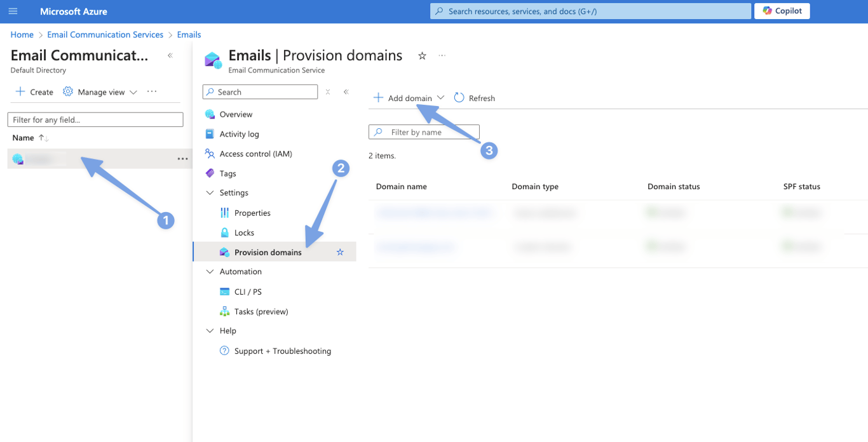The image size is (868, 442).
Task: Open Tasks (preview)
Action: click(261, 311)
